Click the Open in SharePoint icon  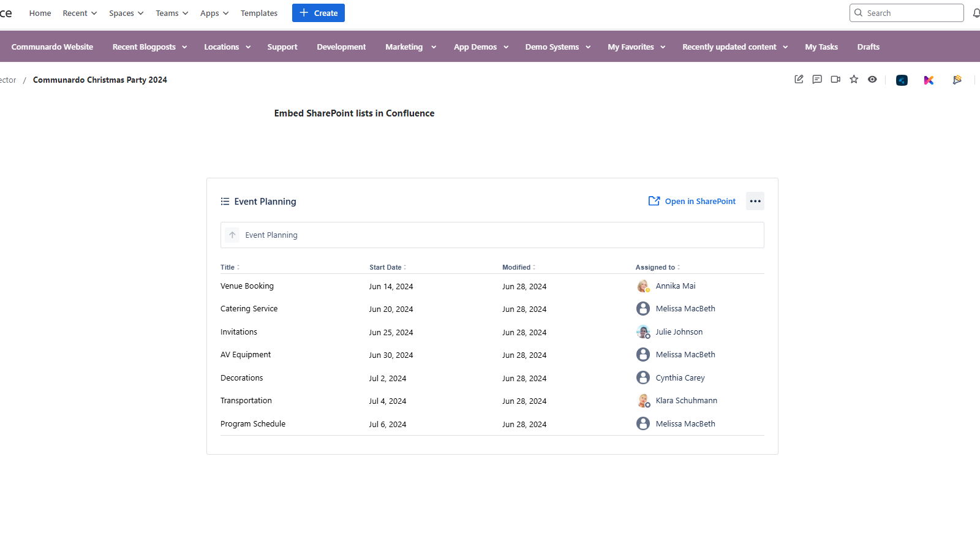tap(654, 201)
